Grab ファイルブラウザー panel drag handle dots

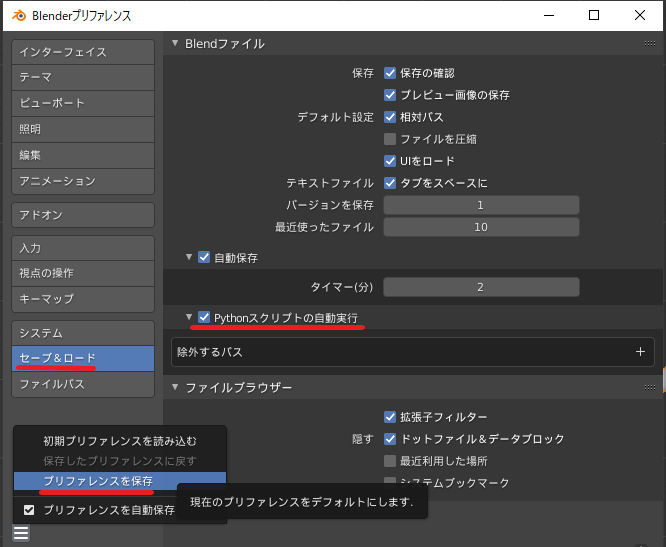pos(649,387)
